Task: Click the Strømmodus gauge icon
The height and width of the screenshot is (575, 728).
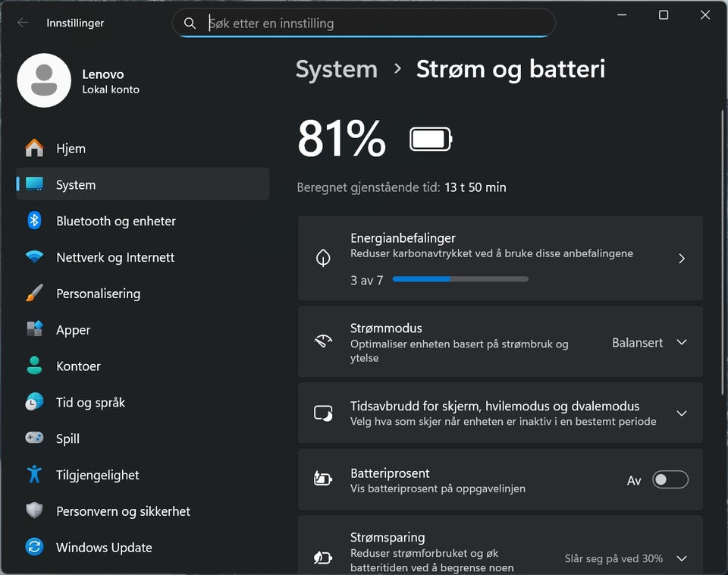Action: point(323,341)
